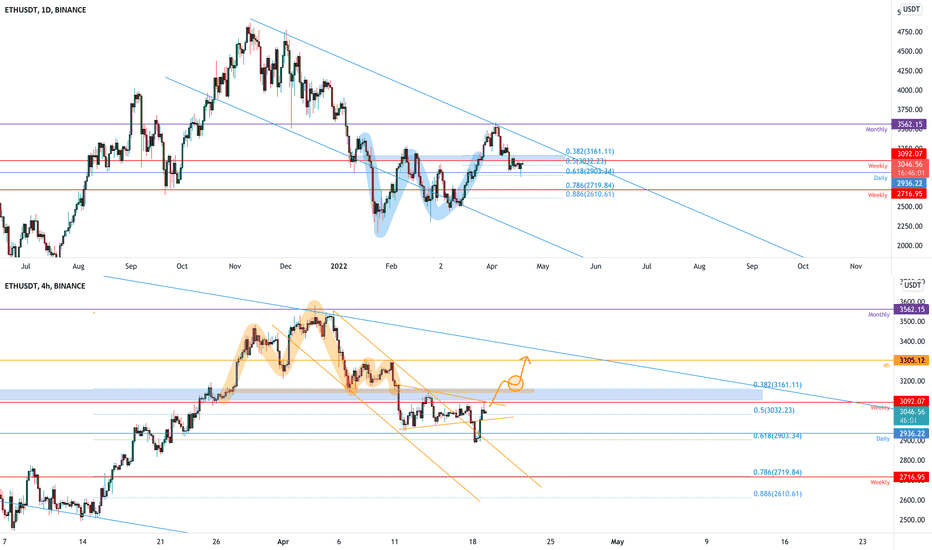Click Jun on the 1D time axis
Screen dimensions: 932x550
(596, 266)
